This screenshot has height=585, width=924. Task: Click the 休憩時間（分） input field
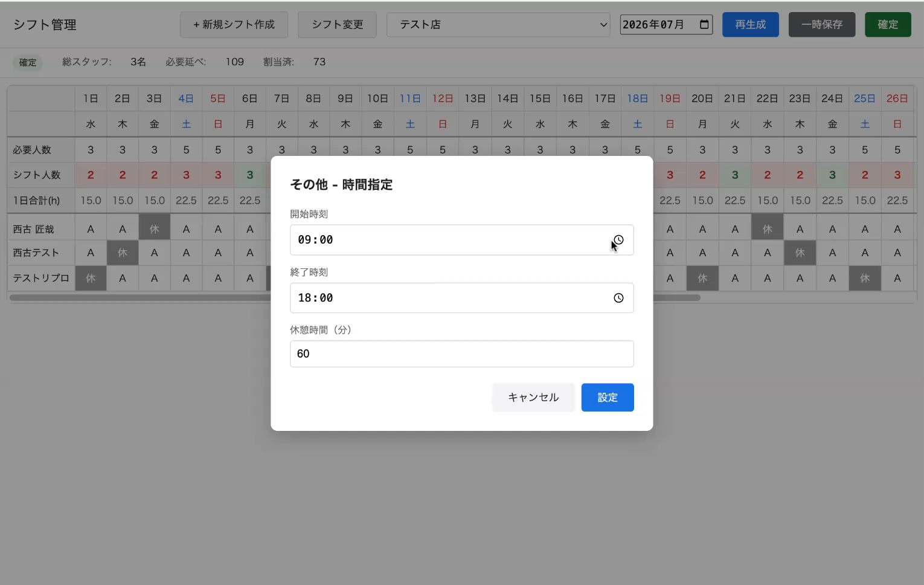click(x=461, y=354)
